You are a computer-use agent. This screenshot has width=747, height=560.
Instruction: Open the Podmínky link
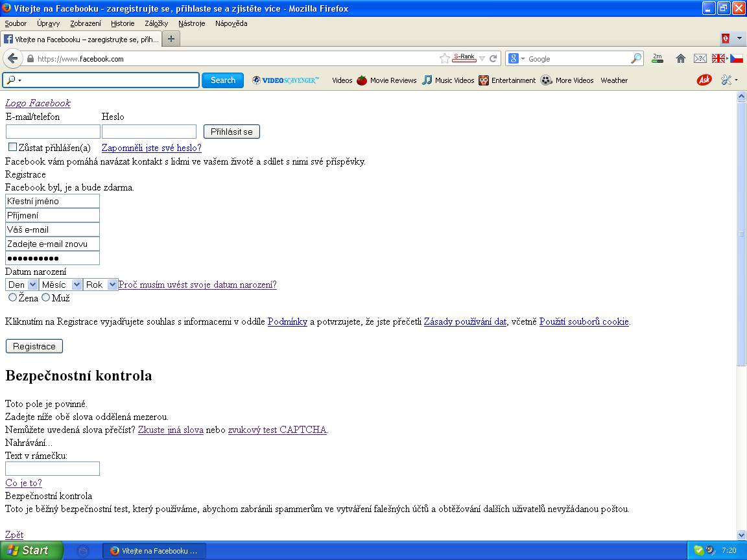[x=287, y=321]
